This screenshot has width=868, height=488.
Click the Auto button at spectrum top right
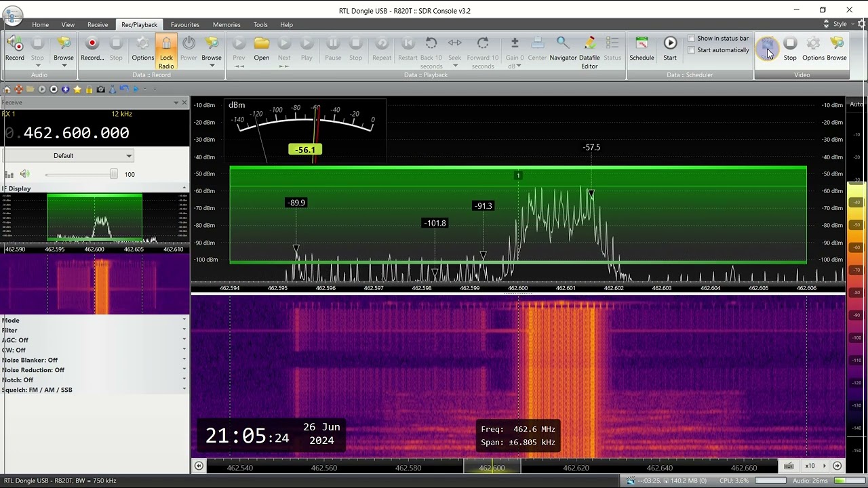856,104
